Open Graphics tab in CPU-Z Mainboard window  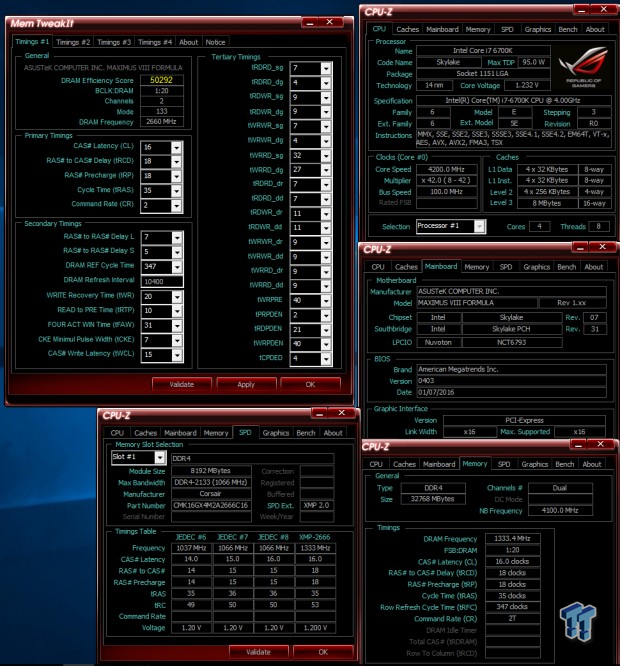536,267
